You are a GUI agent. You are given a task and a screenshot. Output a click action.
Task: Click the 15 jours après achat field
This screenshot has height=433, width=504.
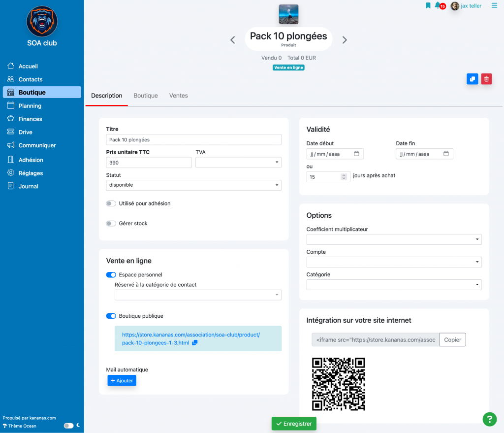pos(328,177)
